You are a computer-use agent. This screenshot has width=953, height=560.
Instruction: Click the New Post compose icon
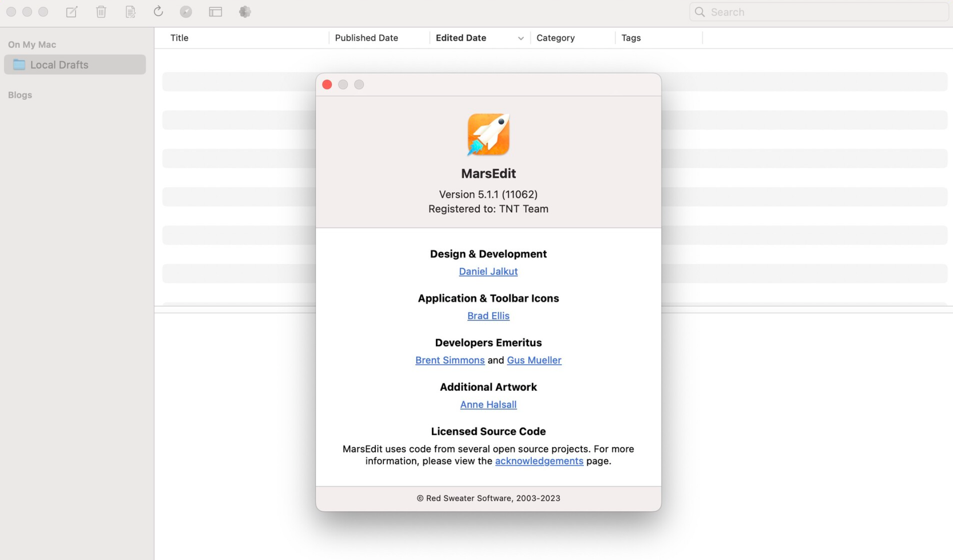72,12
